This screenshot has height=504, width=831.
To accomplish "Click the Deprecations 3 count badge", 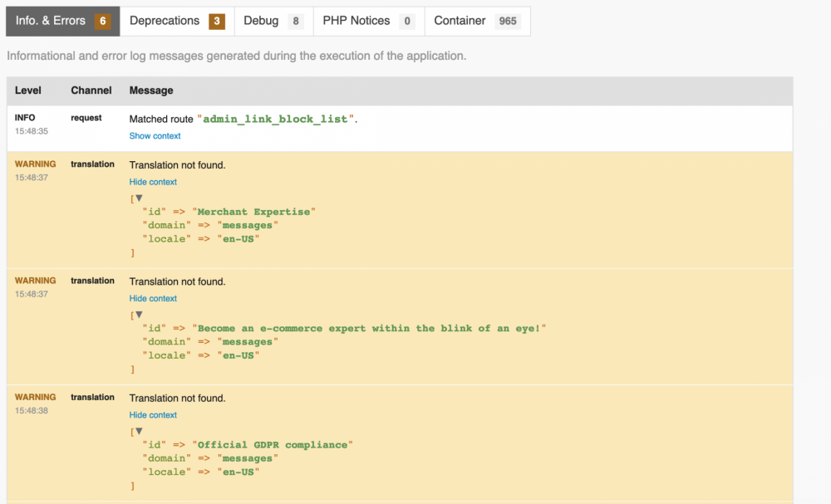I will pos(216,22).
